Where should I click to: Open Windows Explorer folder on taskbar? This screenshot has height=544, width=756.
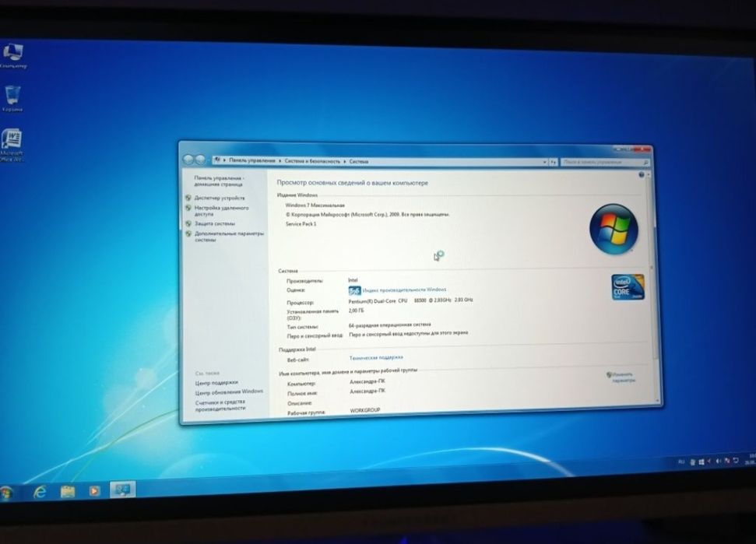point(68,491)
